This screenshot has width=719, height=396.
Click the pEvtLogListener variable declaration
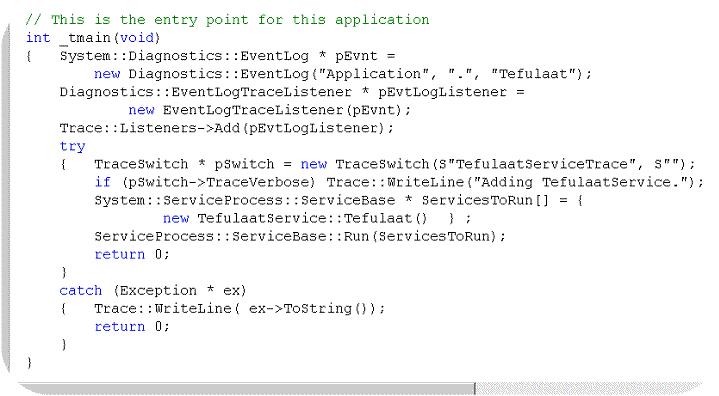(442, 92)
